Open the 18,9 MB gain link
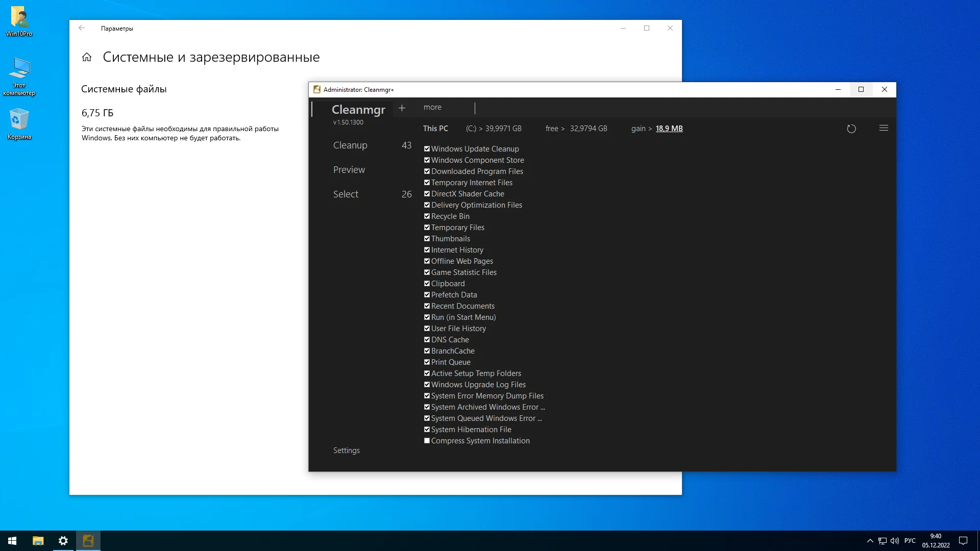This screenshot has width=980, height=551. click(669, 129)
